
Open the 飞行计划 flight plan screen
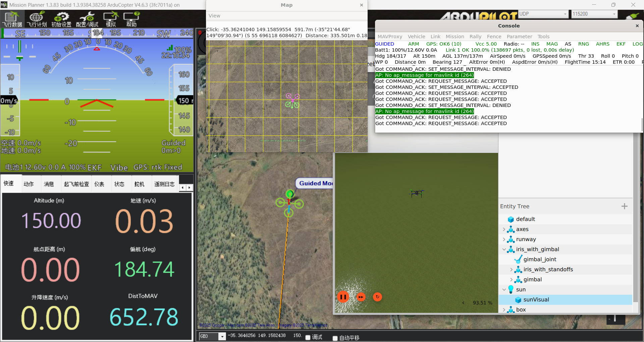pyautogui.click(x=37, y=19)
